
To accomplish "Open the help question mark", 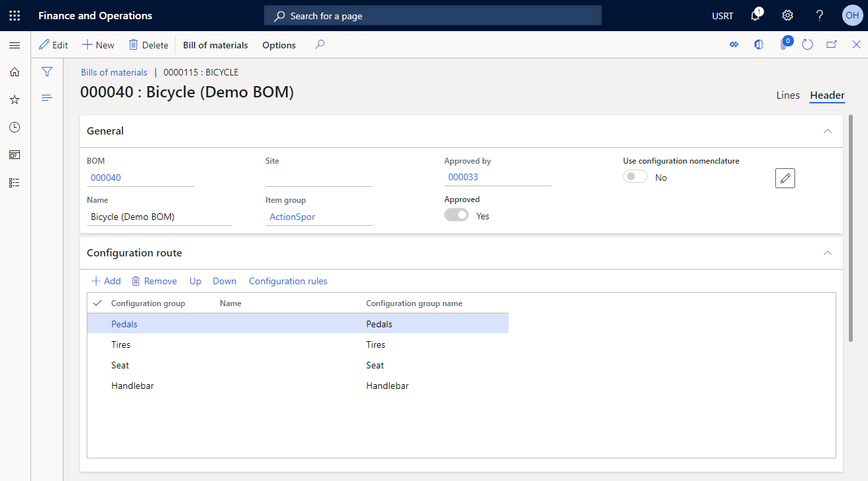I will coord(819,15).
